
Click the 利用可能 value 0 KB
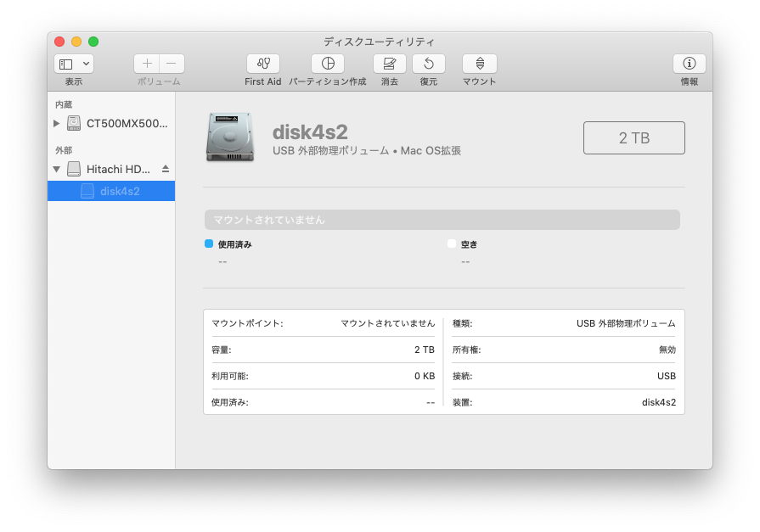click(425, 376)
